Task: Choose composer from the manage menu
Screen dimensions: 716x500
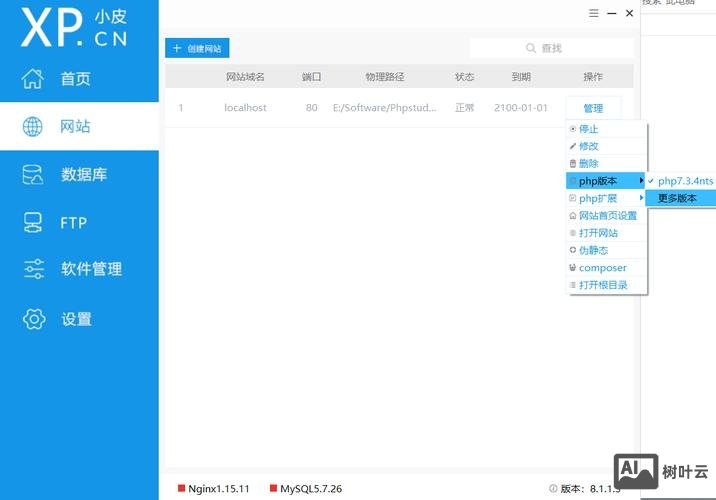Action: point(606,268)
